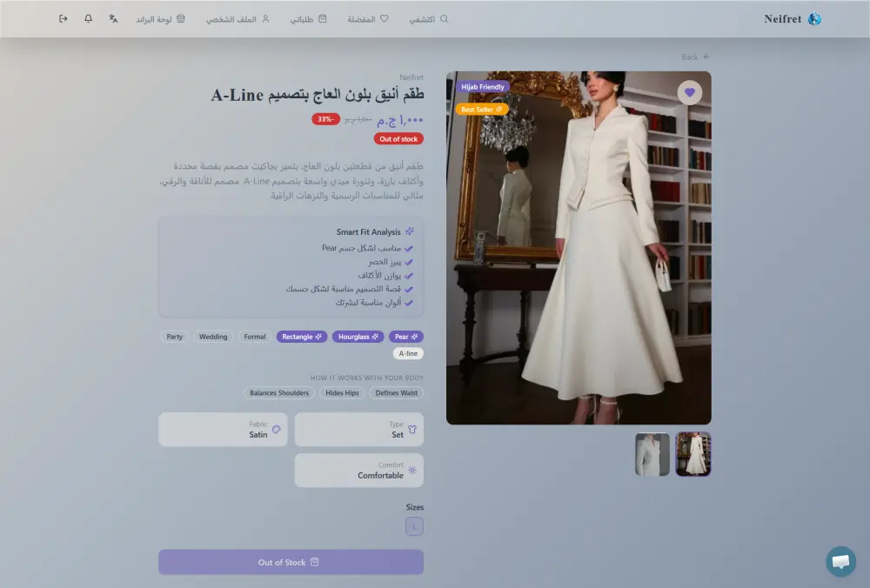Click the A-line style tag
The image size is (870, 588).
(408, 353)
